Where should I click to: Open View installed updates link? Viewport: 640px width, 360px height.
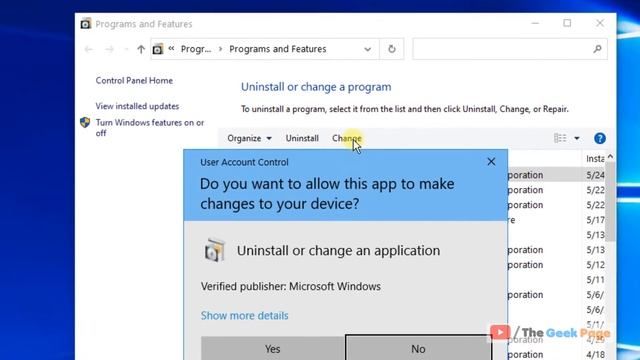click(x=137, y=106)
